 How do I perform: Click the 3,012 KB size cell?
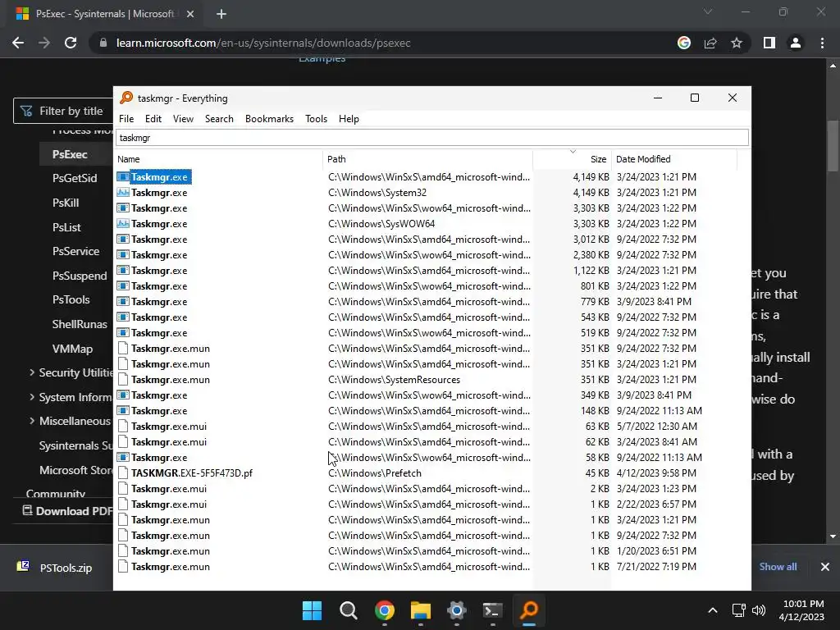[591, 239]
